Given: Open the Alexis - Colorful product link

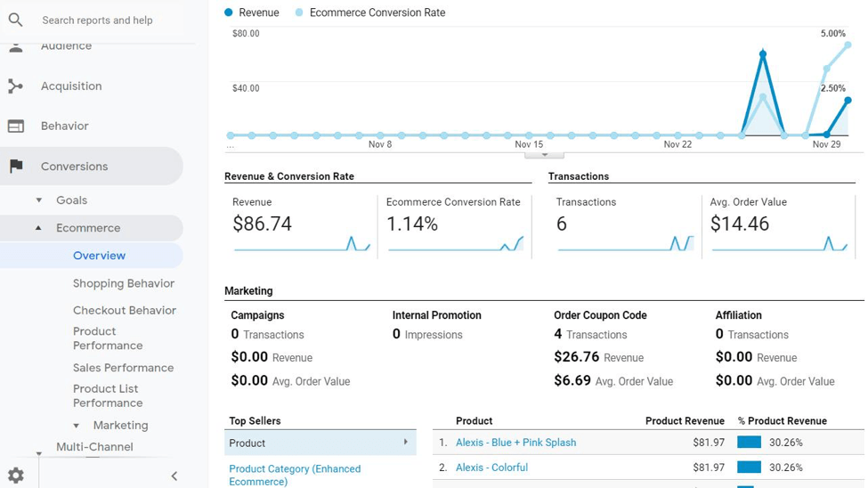Looking at the screenshot, I should 491,468.
